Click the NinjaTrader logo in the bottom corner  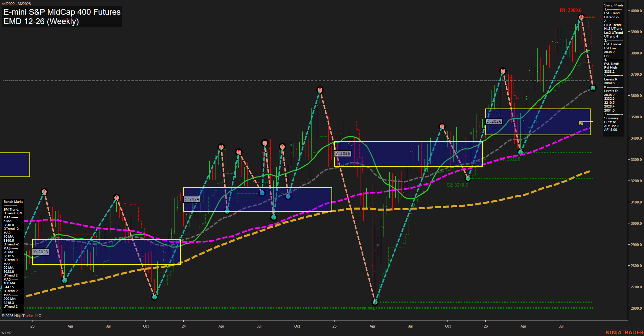click(x=624, y=333)
